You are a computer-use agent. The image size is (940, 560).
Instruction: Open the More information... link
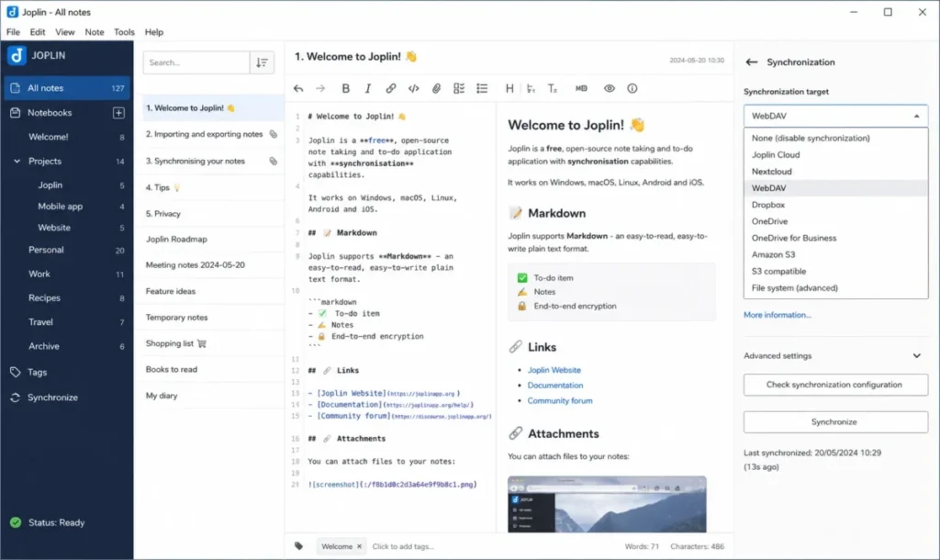pyautogui.click(x=777, y=315)
